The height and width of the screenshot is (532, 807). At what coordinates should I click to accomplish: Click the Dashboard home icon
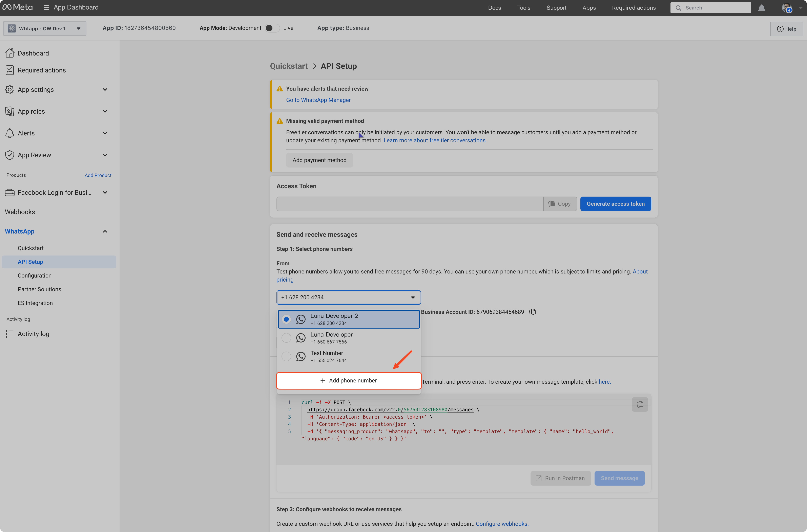click(9, 53)
